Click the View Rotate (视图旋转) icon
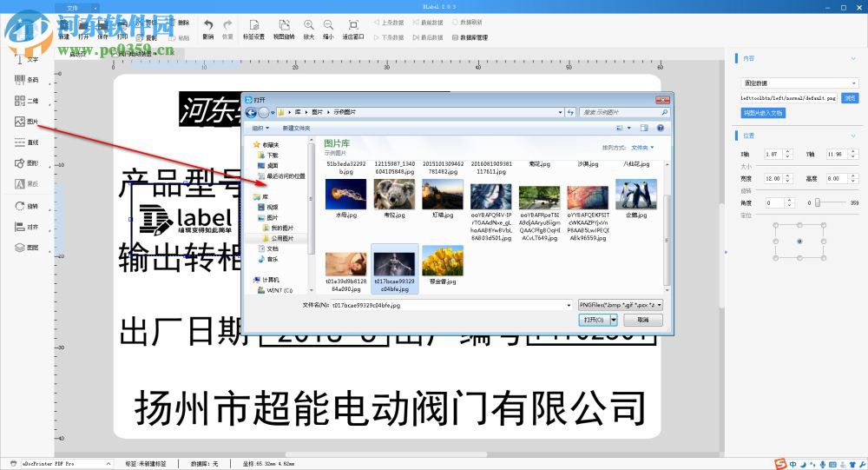Image resolution: width=868 pixels, height=470 pixels. point(284,30)
